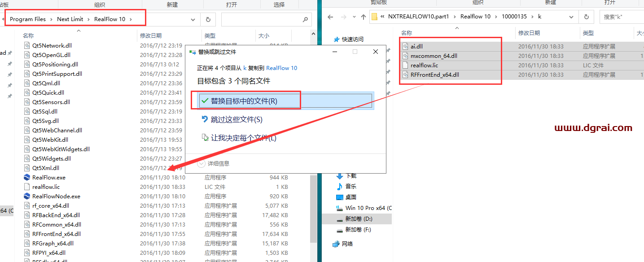Refresh the left Explorer window
644x262 pixels.
tap(208, 19)
